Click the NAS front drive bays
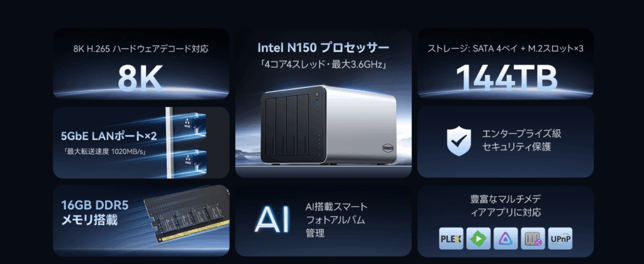The height and width of the screenshot is (264, 644). coord(287,129)
